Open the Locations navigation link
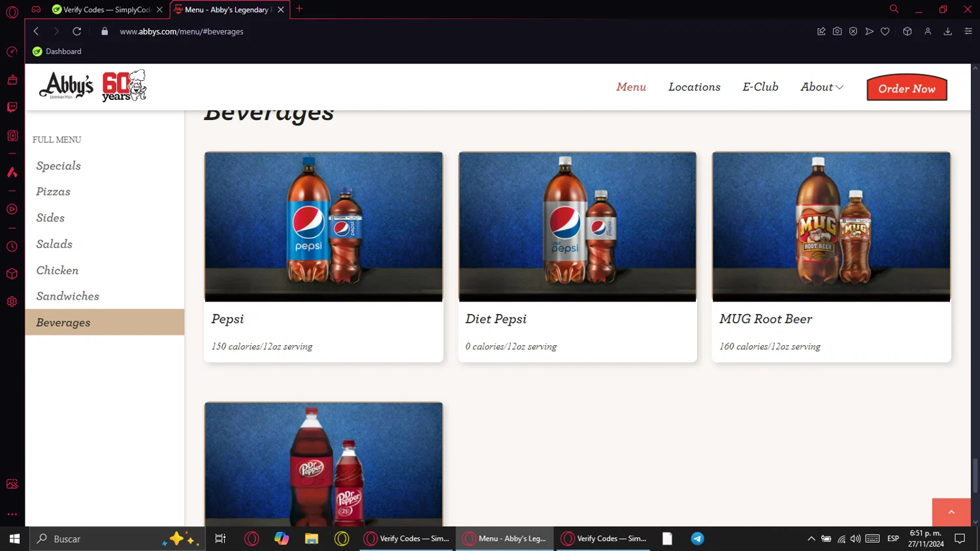 [x=694, y=87]
